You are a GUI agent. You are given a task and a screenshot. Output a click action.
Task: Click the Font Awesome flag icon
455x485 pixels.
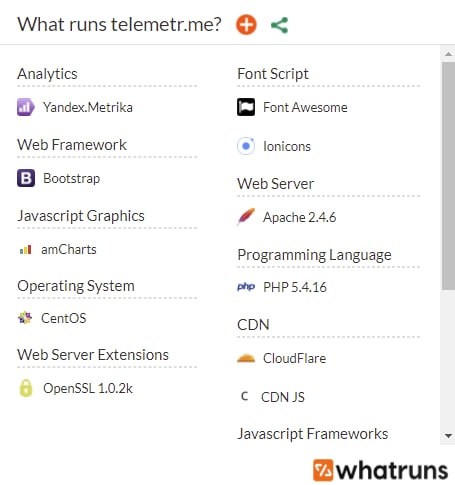click(246, 107)
